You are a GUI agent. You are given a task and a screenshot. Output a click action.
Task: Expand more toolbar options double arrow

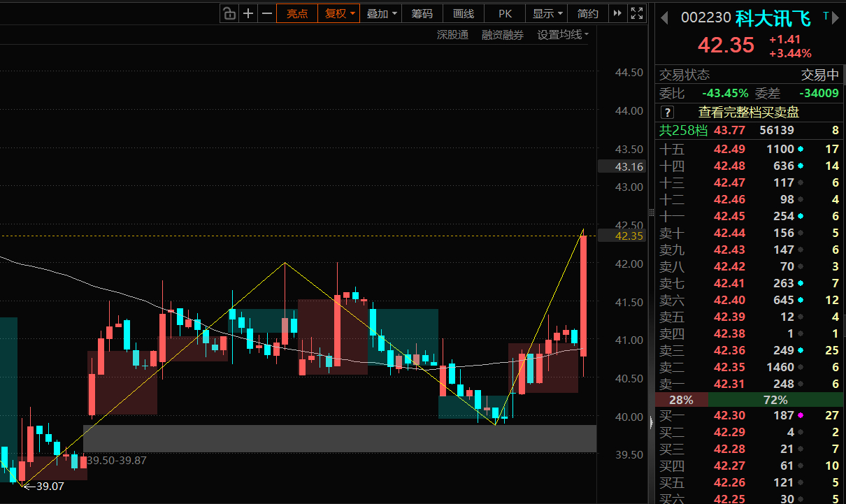(617, 13)
